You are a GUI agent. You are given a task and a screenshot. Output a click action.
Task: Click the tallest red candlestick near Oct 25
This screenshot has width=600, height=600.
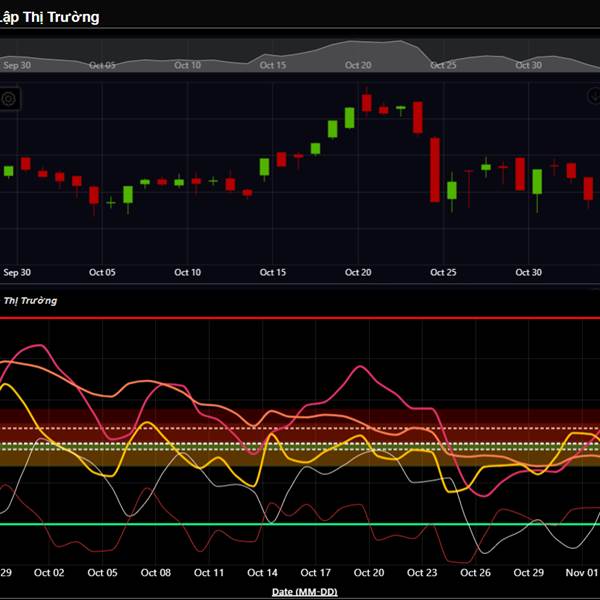pos(435,170)
